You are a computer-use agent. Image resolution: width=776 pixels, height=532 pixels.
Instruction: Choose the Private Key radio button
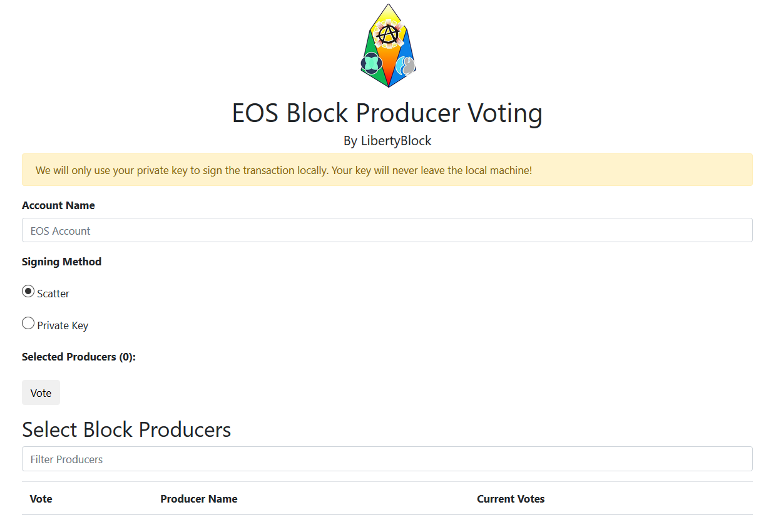tap(28, 324)
